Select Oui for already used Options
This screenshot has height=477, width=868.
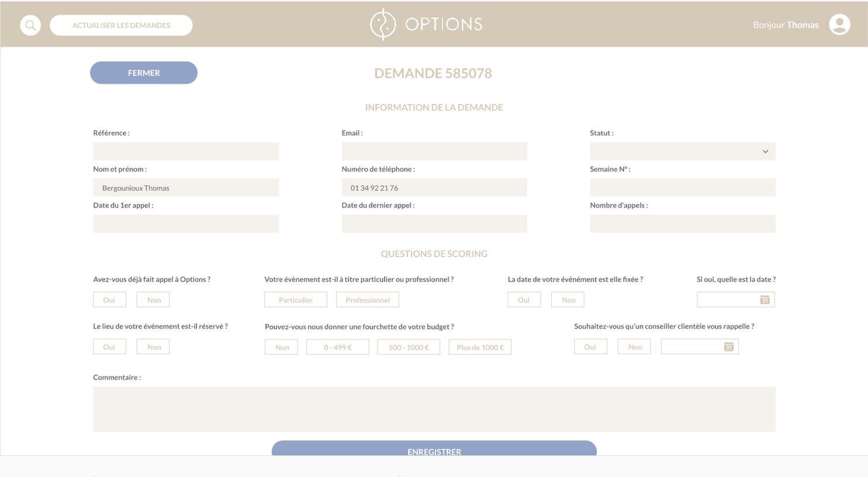[109, 300]
